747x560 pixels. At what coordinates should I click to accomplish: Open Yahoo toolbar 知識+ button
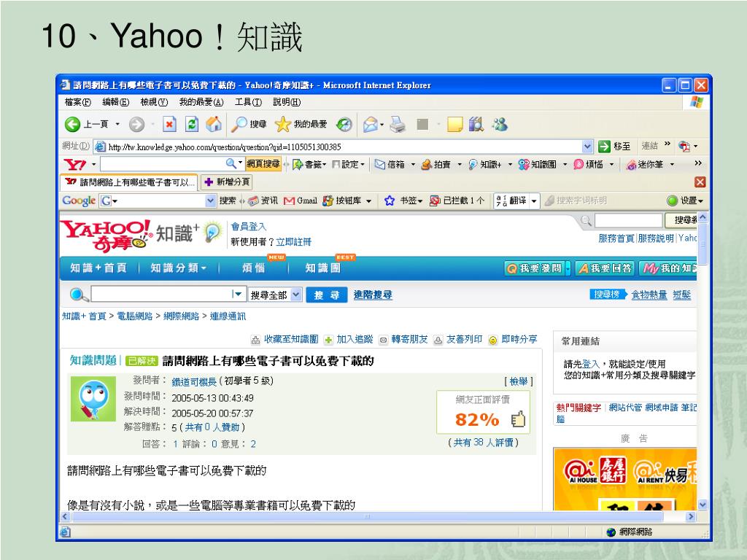485,164
